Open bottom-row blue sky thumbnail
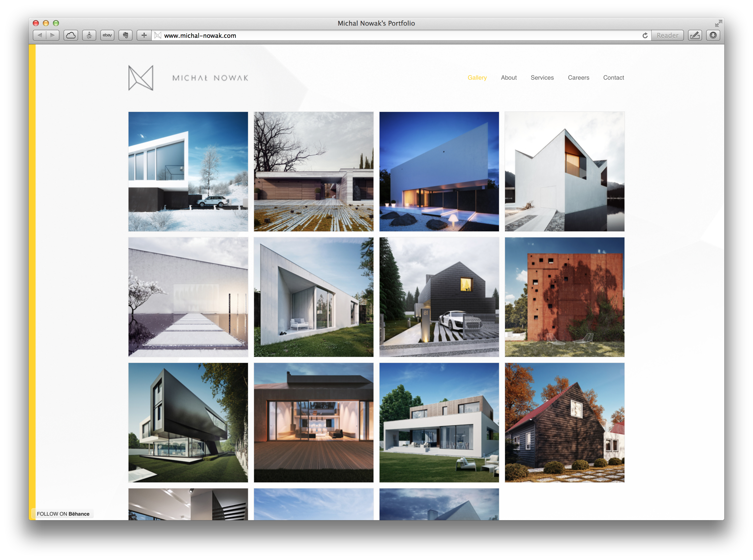The image size is (753, 560). tap(313, 504)
